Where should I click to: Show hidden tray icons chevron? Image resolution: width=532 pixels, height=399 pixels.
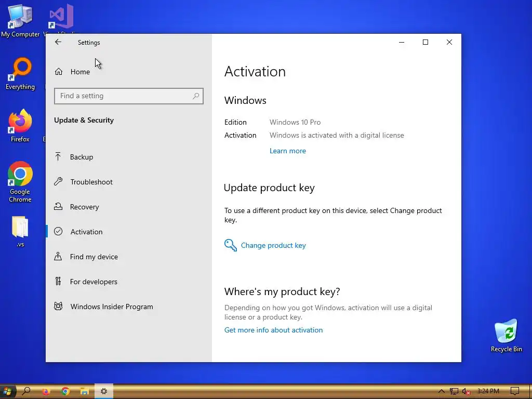click(441, 392)
